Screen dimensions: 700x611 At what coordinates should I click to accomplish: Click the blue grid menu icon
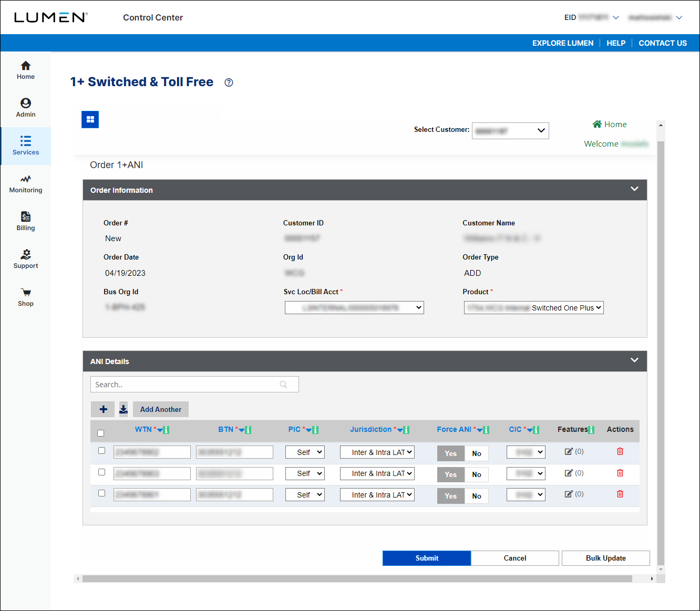(x=90, y=119)
